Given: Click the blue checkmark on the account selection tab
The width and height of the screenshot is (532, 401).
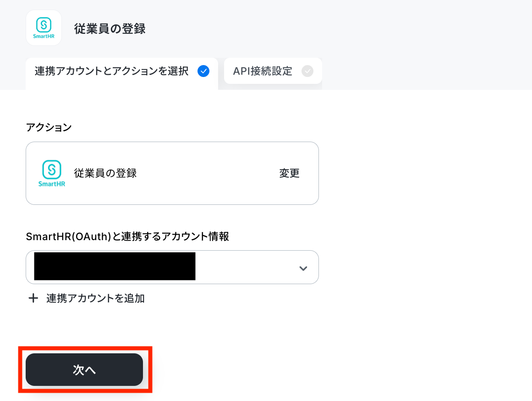Looking at the screenshot, I should (x=203, y=71).
